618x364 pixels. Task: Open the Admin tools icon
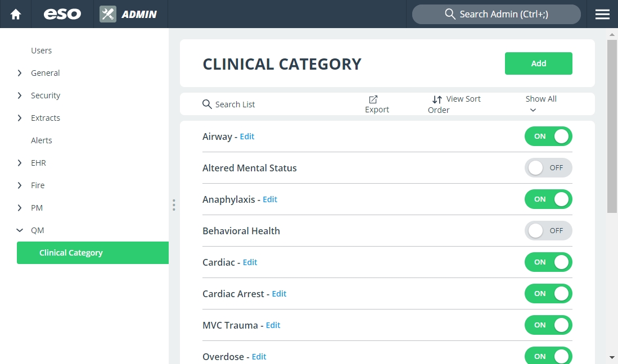pyautogui.click(x=107, y=14)
